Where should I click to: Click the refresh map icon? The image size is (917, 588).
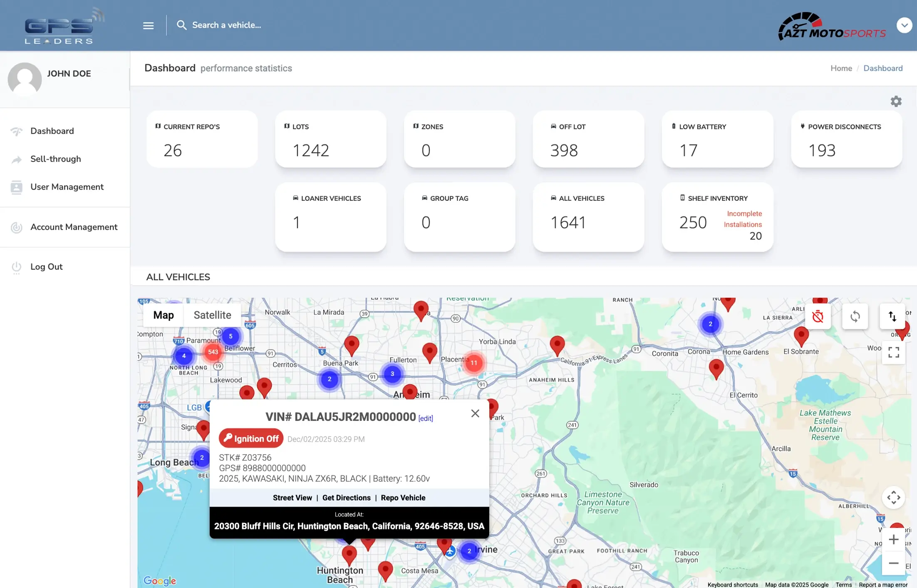(855, 316)
